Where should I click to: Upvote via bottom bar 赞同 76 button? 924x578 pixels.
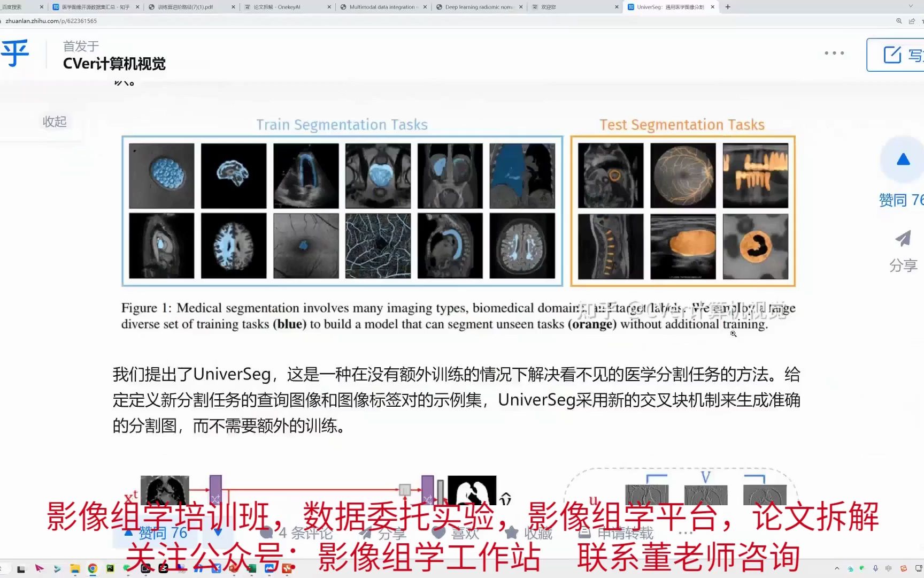pyautogui.click(x=156, y=533)
